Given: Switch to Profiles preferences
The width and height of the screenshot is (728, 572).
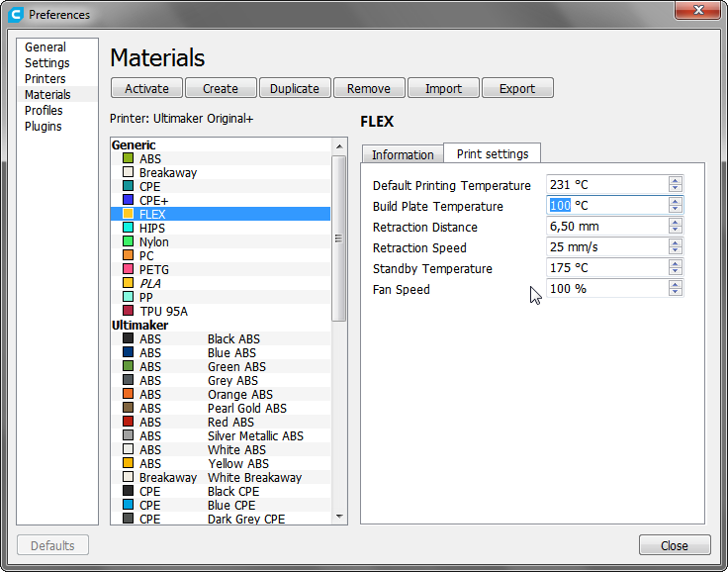Looking at the screenshot, I should (57, 110).
